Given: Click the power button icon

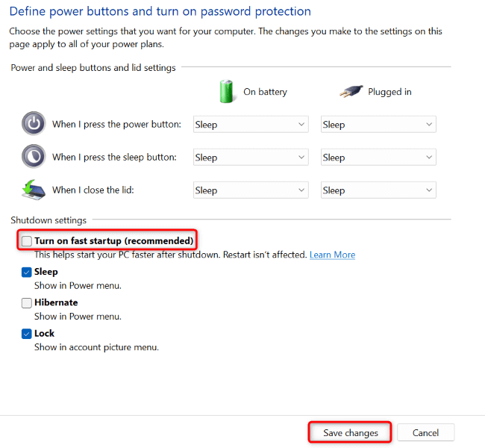Looking at the screenshot, I should tap(34, 124).
